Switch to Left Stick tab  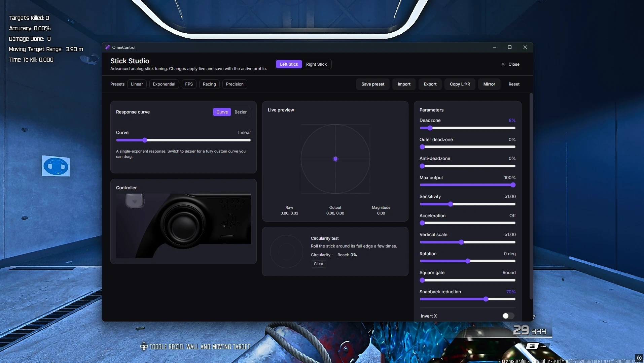pos(289,64)
